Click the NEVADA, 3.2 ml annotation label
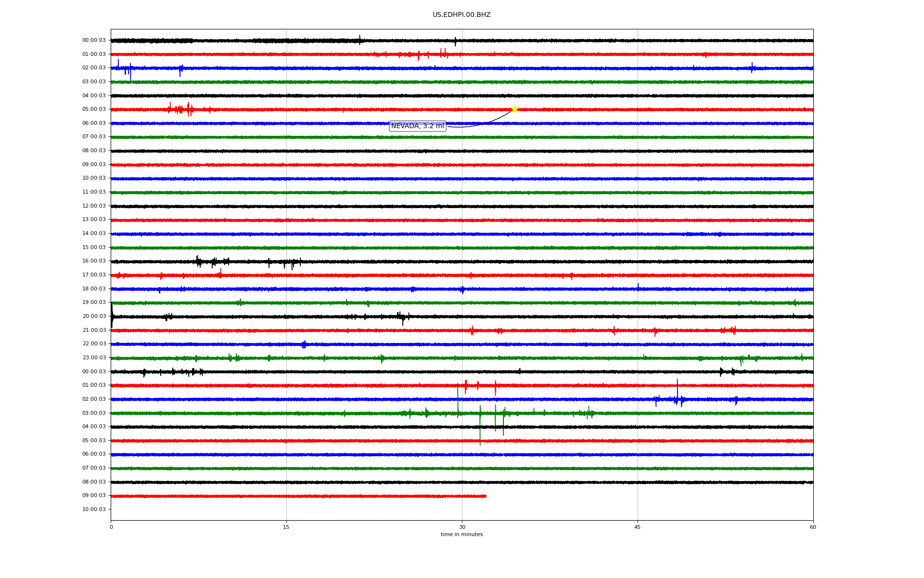Viewport: 924px width, 578px height. tap(417, 126)
